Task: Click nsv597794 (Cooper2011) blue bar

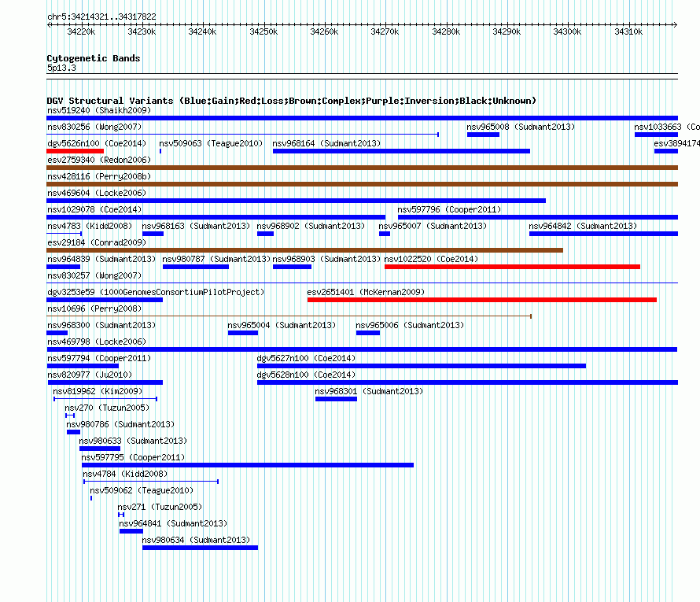Action: click(x=83, y=366)
